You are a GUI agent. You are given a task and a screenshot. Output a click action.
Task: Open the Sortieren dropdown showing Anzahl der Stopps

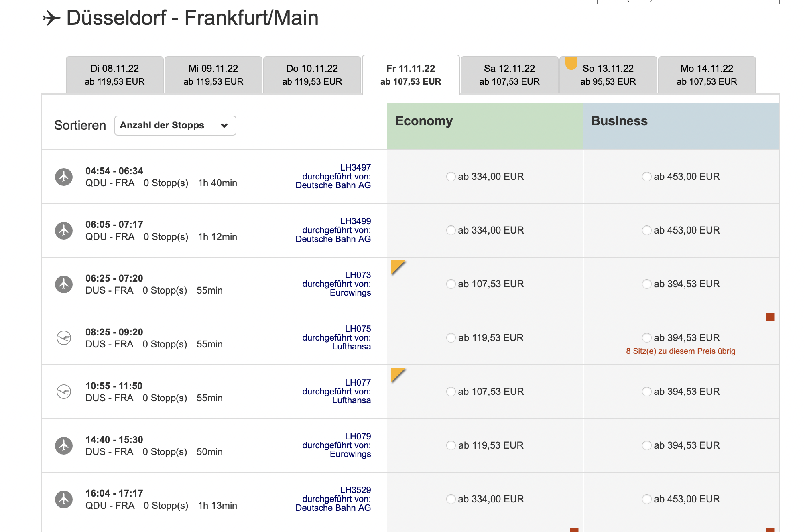175,126
